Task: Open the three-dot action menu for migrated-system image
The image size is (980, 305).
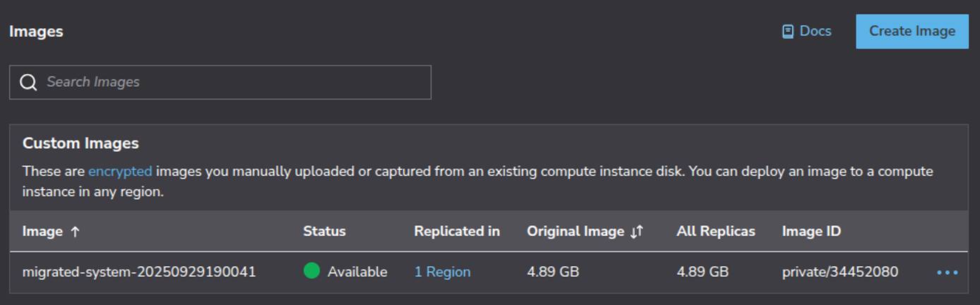Action: [x=947, y=273]
